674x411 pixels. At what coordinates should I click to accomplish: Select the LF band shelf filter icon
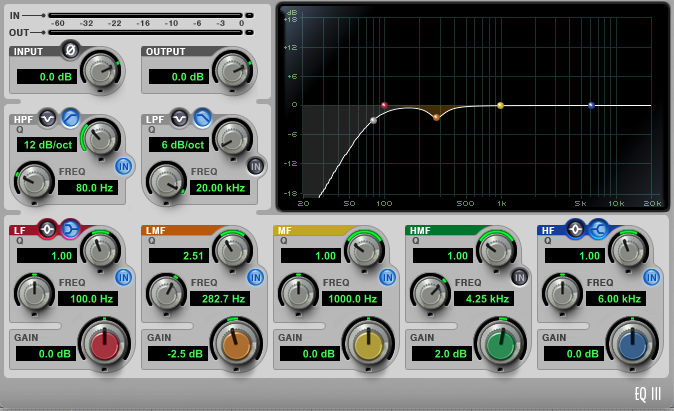point(70,230)
